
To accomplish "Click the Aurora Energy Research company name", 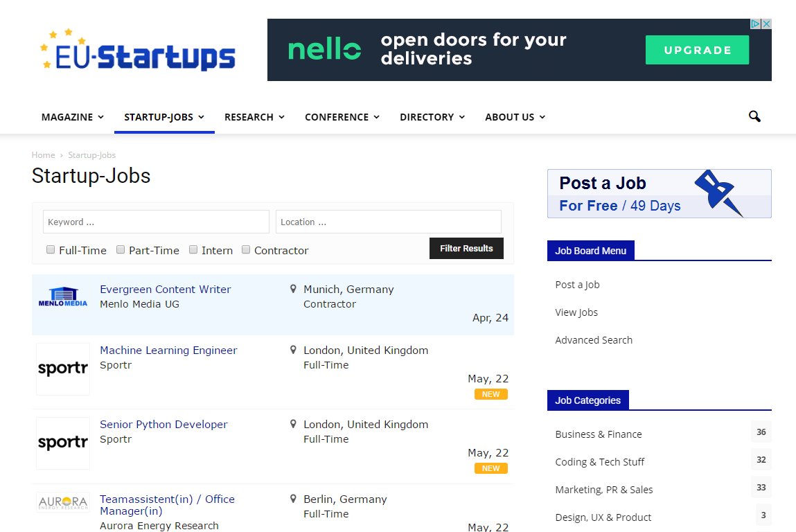I will pos(159,526).
